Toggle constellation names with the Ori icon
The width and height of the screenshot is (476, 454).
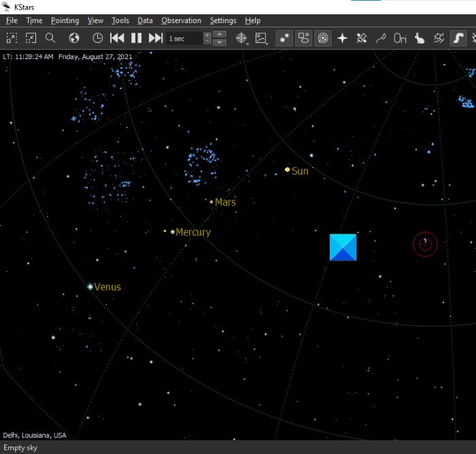[401, 38]
